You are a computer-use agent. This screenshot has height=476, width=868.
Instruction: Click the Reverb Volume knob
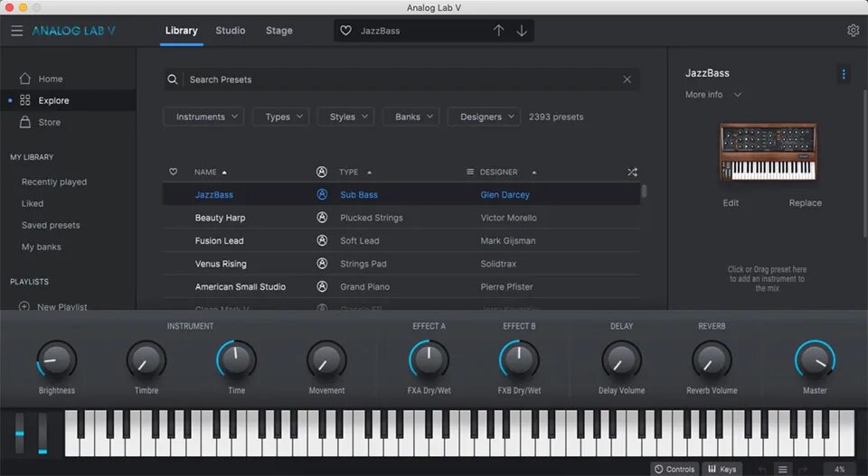712,359
